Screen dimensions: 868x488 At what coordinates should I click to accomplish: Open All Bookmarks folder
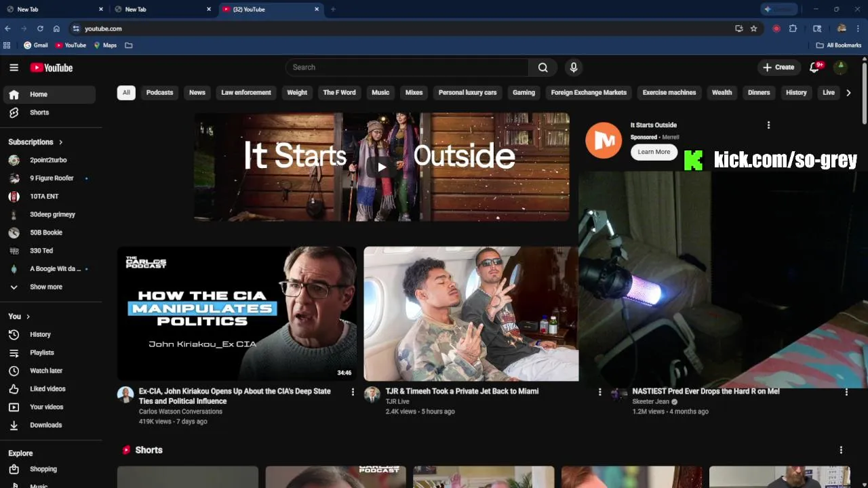(x=838, y=45)
